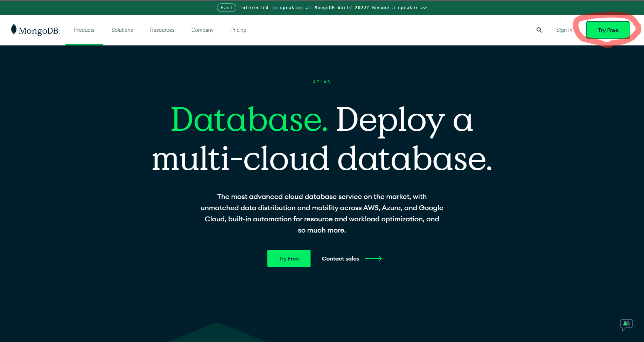644x342 pixels.
Task: Click the Sign In link
Action: [564, 30]
